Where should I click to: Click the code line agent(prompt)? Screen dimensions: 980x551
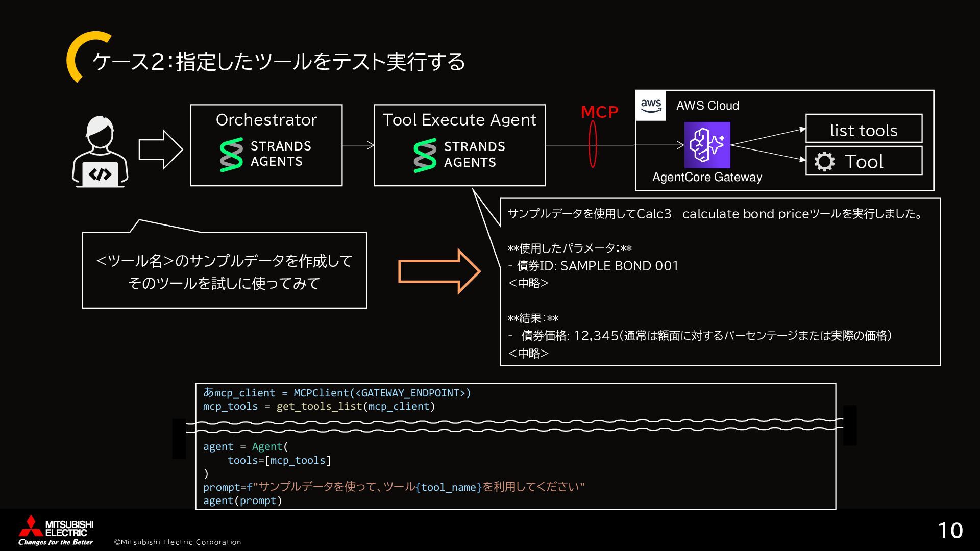(x=242, y=500)
